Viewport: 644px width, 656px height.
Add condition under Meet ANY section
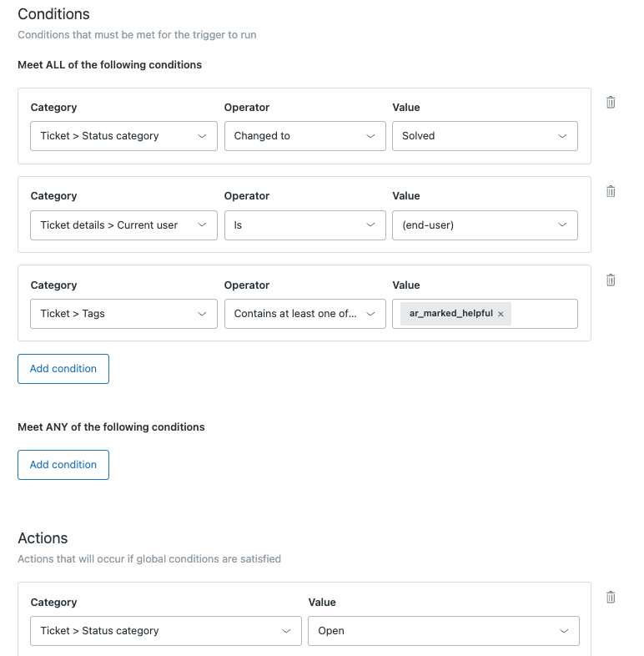[63, 465]
